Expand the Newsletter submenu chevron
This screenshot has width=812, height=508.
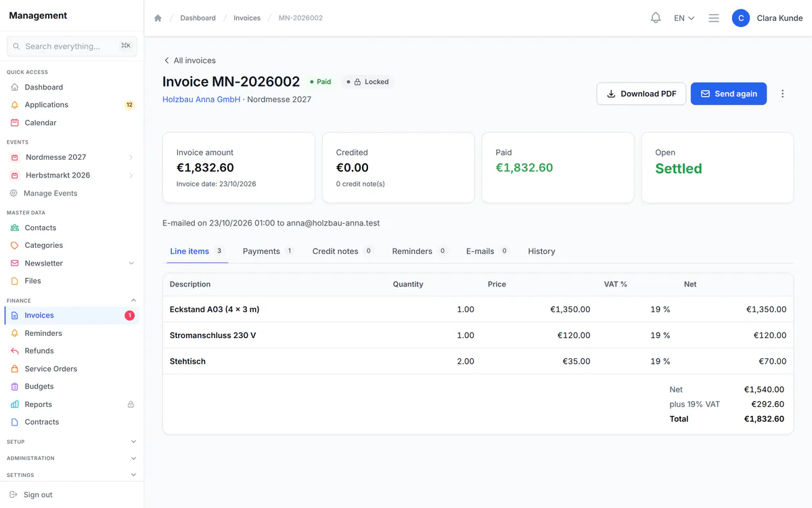131,263
